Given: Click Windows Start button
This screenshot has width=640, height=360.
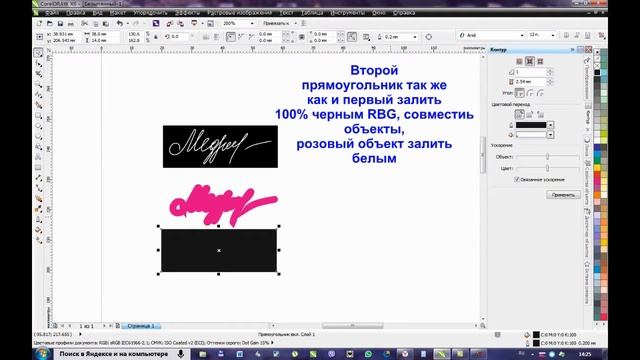Looking at the screenshot, I should click(42, 354).
